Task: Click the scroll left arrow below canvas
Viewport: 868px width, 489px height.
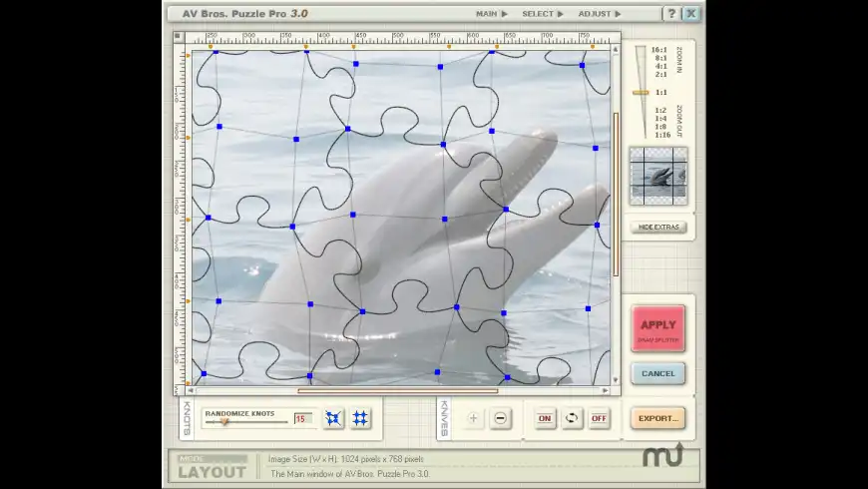Action: (191, 391)
